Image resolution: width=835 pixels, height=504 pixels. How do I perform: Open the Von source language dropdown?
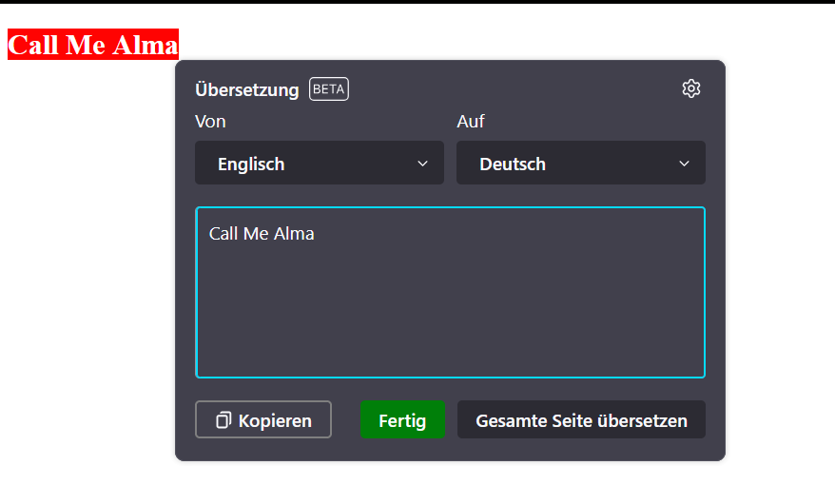[x=319, y=164]
